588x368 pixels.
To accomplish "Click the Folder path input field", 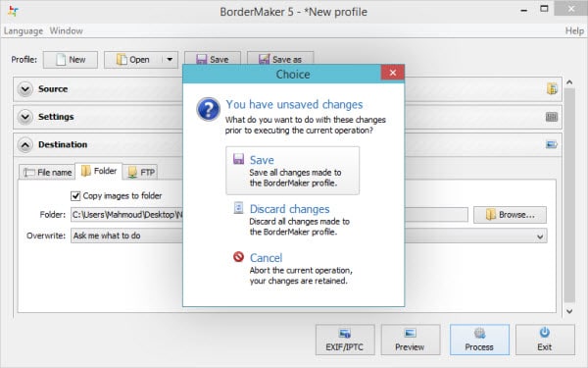I will click(x=269, y=215).
